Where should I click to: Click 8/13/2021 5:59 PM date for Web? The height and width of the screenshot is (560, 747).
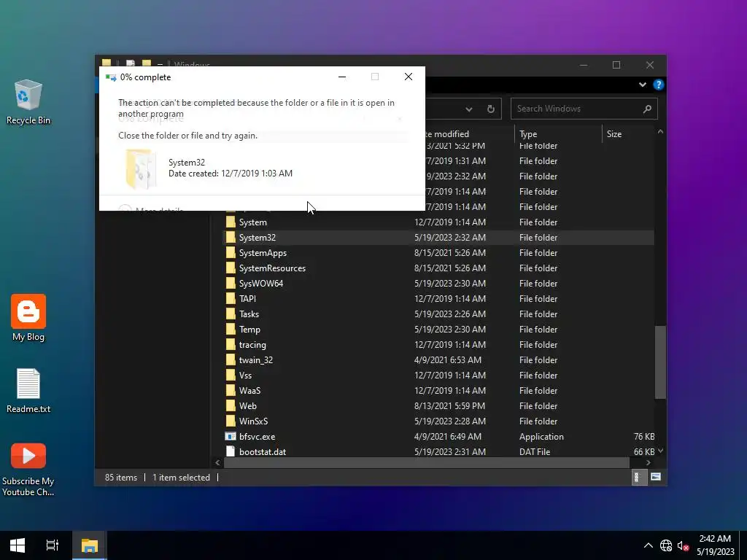(x=449, y=406)
